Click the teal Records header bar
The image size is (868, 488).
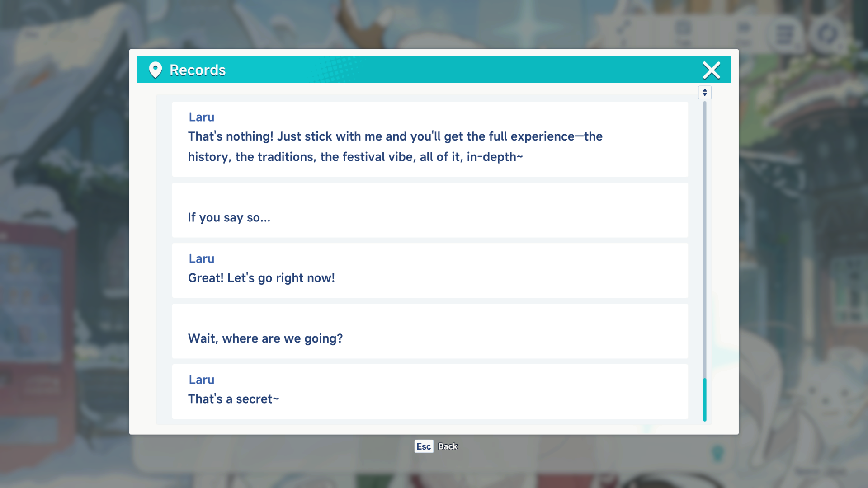452,70
